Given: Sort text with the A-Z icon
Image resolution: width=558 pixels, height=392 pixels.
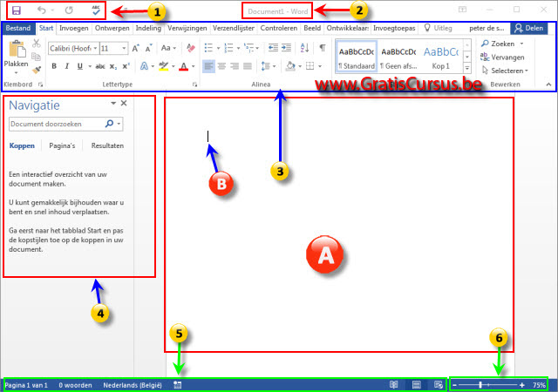Looking at the screenshot, I should pyautogui.click(x=304, y=48).
